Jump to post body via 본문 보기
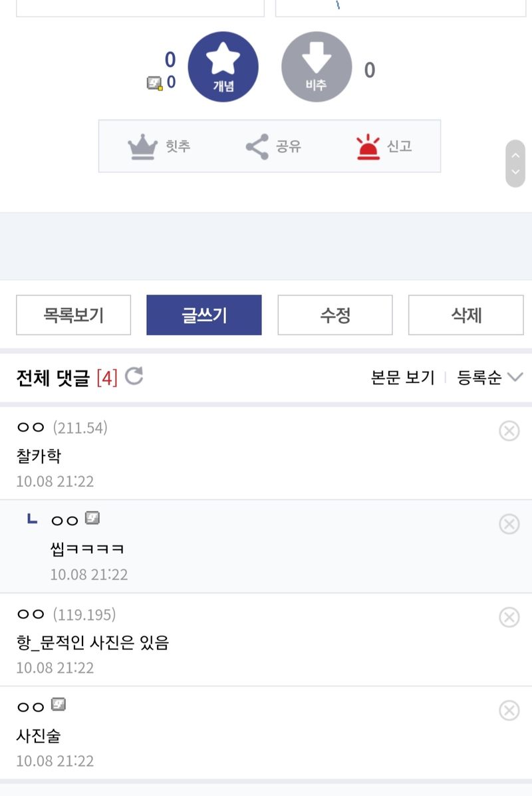The height and width of the screenshot is (796, 532). pos(402,378)
